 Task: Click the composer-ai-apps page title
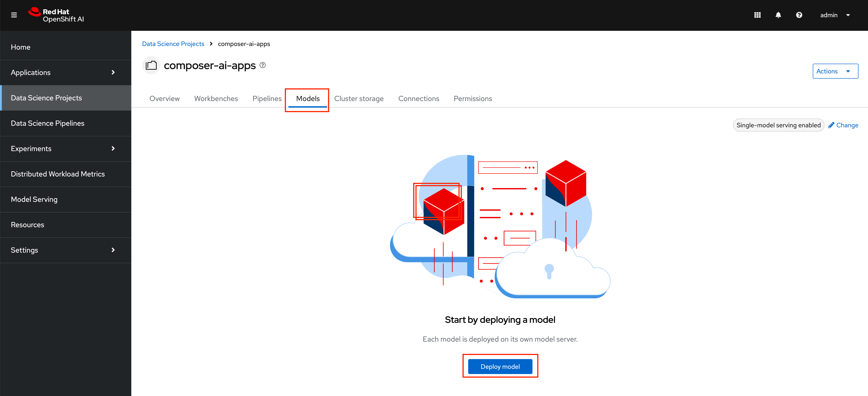point(210,65)
